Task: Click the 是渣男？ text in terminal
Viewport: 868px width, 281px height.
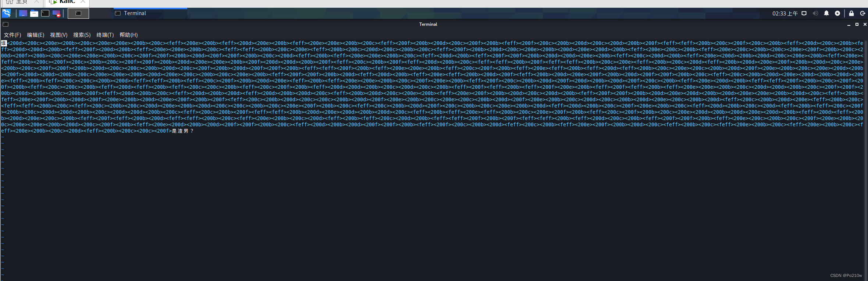Action: (x=183, y=131)
